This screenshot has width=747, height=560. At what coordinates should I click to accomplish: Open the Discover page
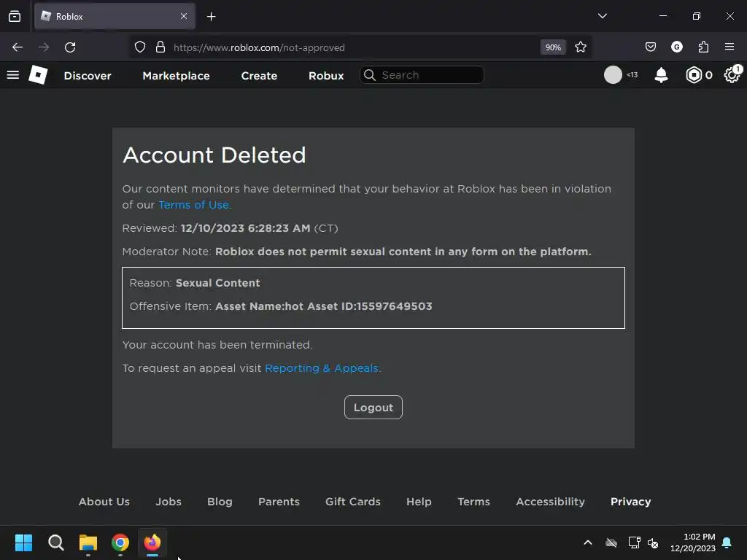pos(88,76)
